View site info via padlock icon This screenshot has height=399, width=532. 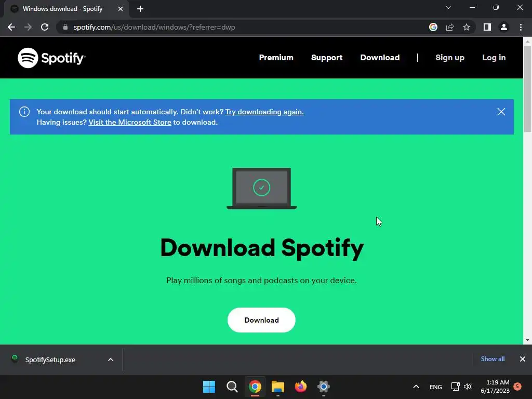coord(65,27)
